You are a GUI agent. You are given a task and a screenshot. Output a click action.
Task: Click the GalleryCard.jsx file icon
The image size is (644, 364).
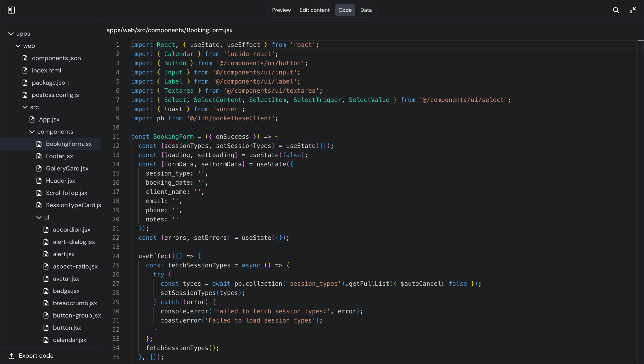[x=39, y=168]
